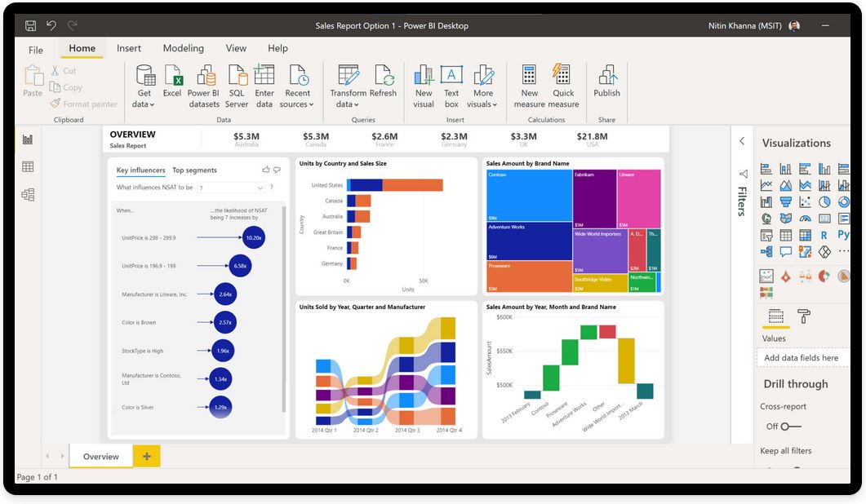
Task: Publish the report
Action: click(606, 82)
